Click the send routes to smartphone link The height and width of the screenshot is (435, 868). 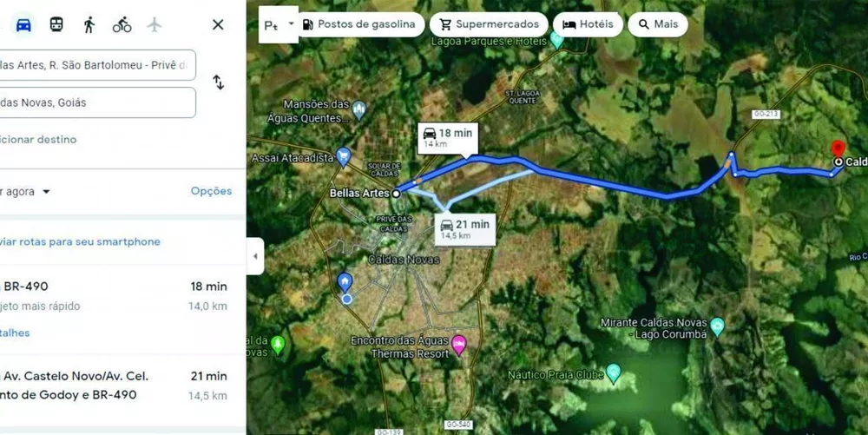click(x=80, y=242)
